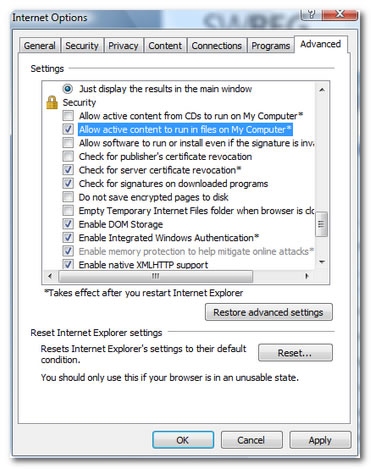Open the Privacy tab
The height and width of the screenshot is (469, 371).
(x=123, y=46)
